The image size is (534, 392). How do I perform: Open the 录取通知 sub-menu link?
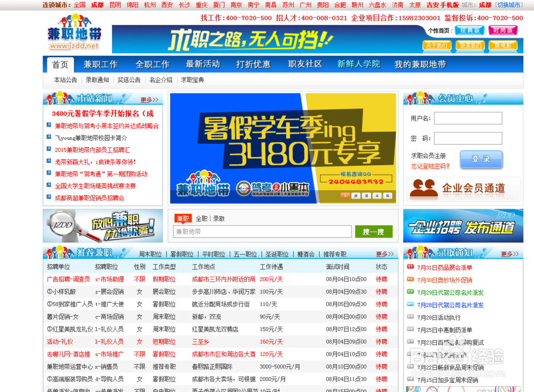[x=97, y=80]
